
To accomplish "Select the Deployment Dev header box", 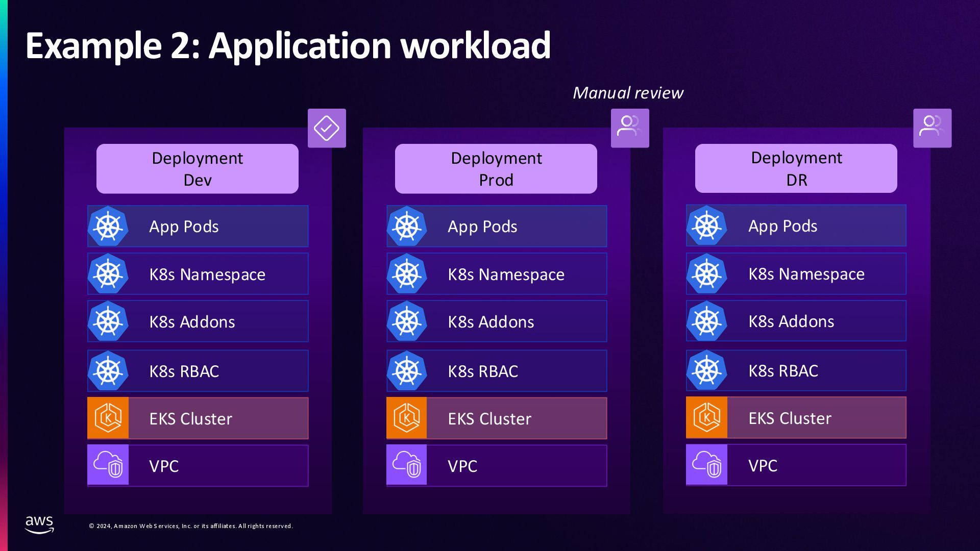I will [x=198, y=168].
